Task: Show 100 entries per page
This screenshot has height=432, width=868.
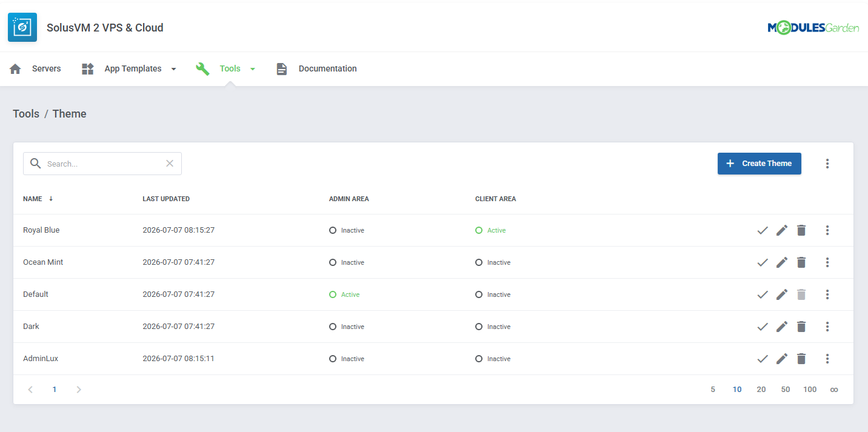Action: (810, 390)
